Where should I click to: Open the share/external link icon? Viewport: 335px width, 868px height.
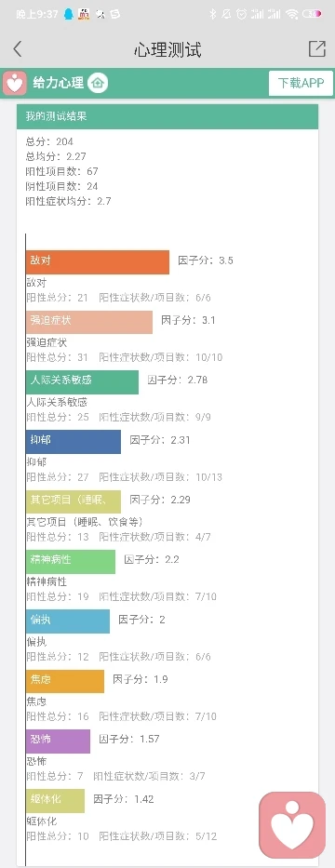316,48
